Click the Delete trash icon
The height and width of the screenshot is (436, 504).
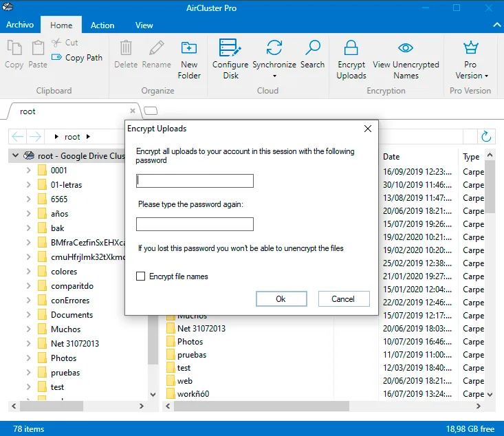[x=126, y=48]
